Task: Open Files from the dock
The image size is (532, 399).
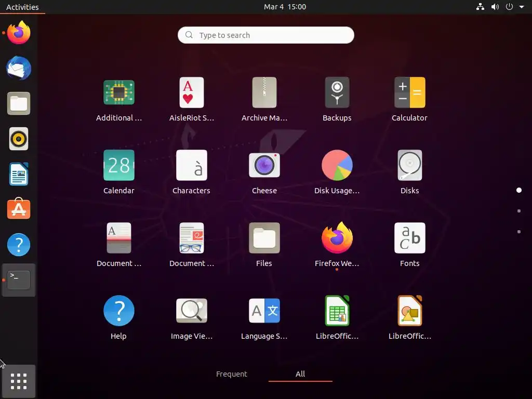Action: click(19, 103)
